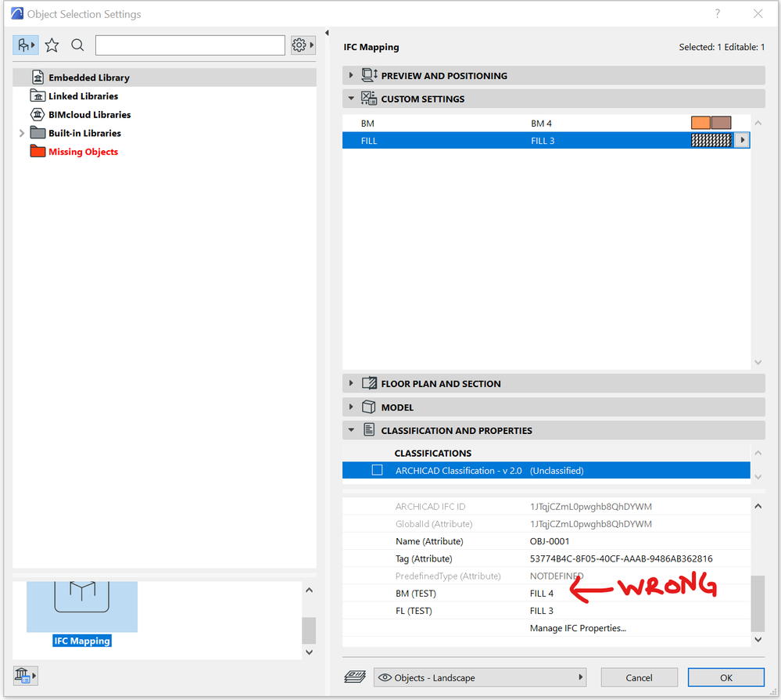Click the BM (TEST) value FILL 4
Screen dimensions: 781x700
pyautogui.click(x=542, y=594)
